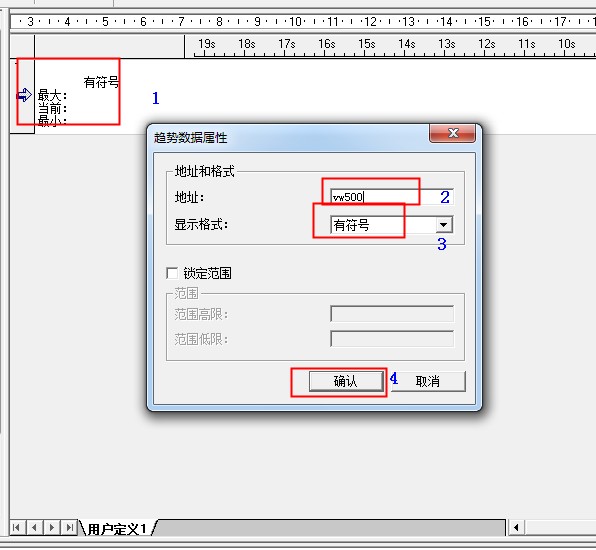Go to last tab navigation arrow

tap(69, 528)
